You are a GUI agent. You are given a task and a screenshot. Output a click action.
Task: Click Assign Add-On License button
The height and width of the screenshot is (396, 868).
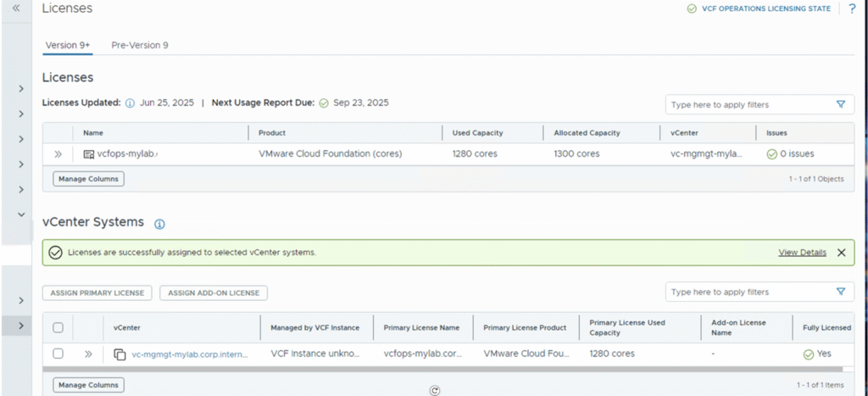(x=214, y=293)
